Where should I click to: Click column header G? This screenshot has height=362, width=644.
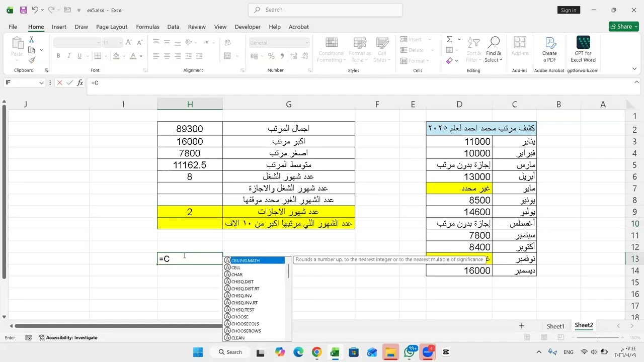pyautogui.click(x=289, y=104)
